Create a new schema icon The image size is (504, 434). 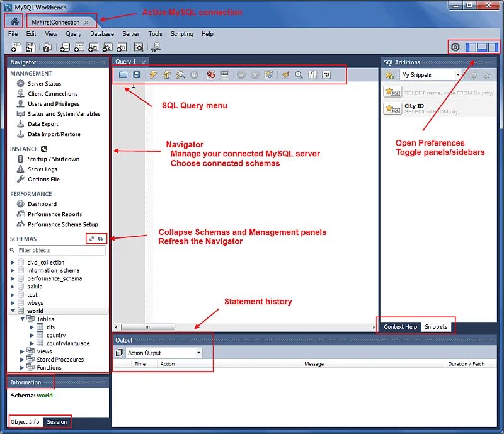click(x=65, y=47)
